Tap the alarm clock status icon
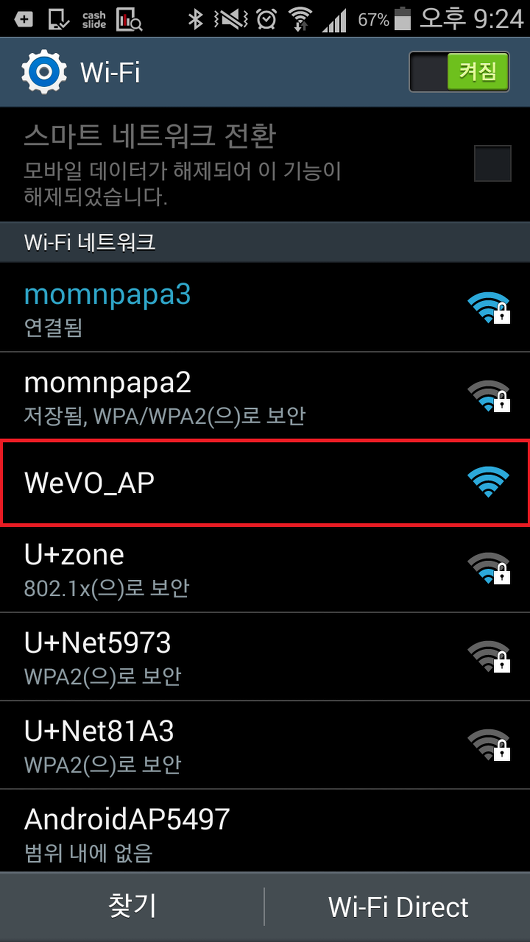Screen dimensions: 530x942 (x=266, y=20)
